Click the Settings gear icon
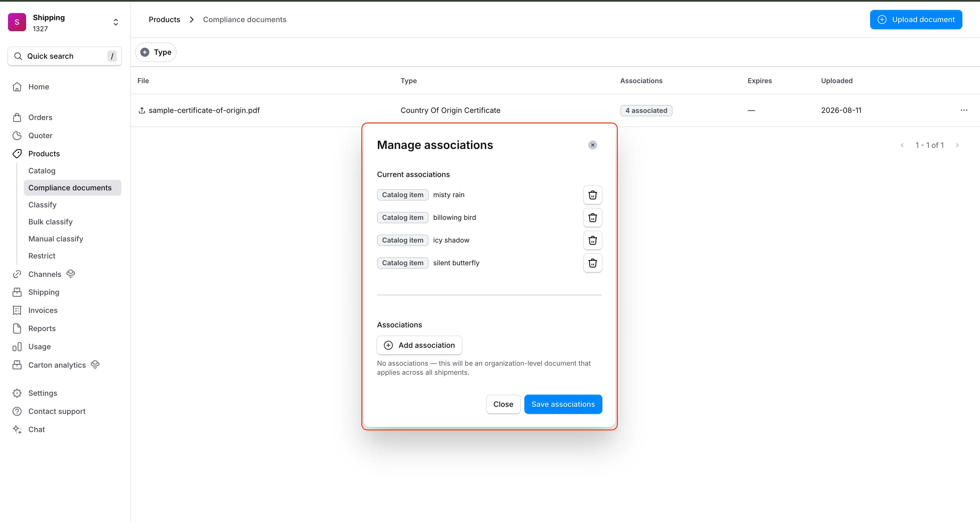 [17, 393]
